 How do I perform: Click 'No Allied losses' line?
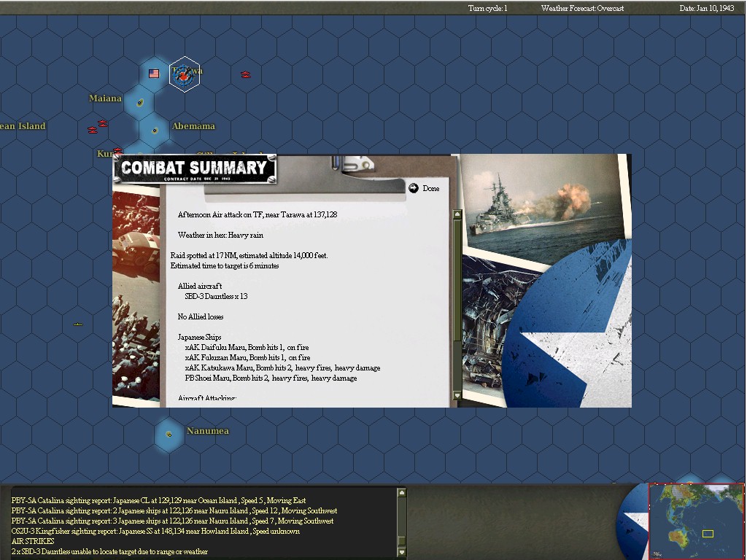tap(201, 316)
